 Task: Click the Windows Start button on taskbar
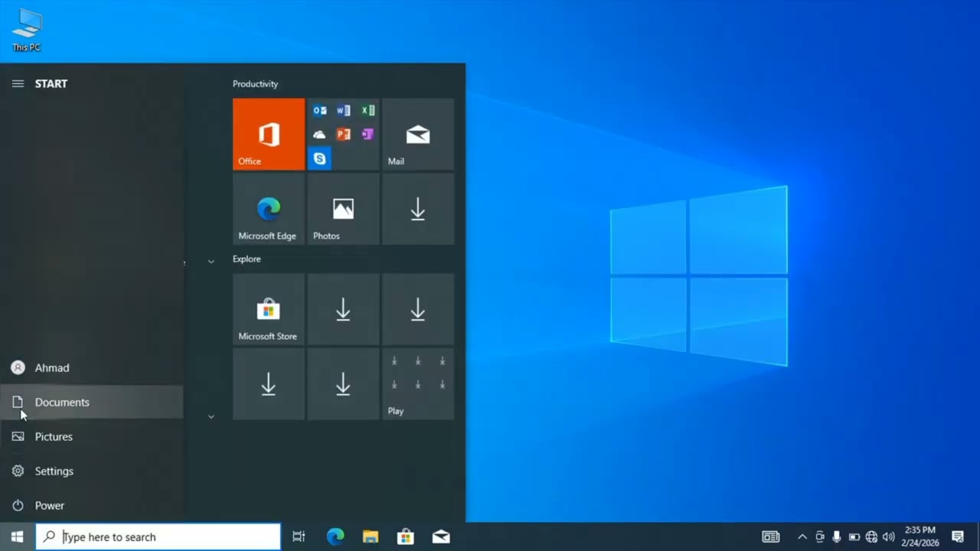tap(18, 536)
